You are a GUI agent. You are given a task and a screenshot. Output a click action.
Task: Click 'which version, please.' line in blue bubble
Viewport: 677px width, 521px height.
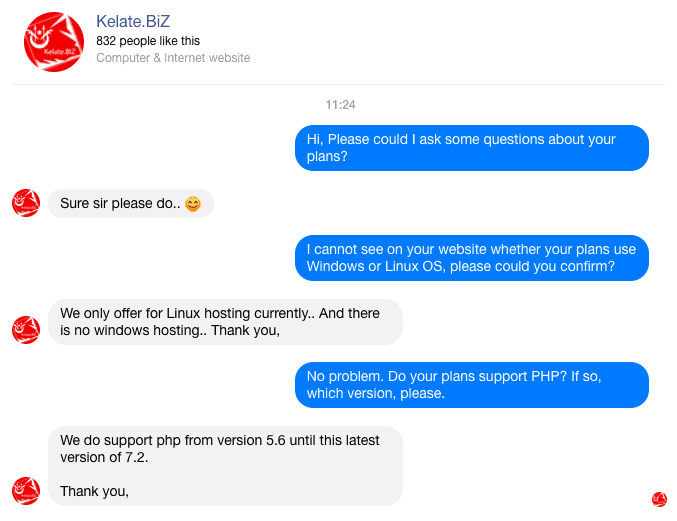(x=376, y=393)
